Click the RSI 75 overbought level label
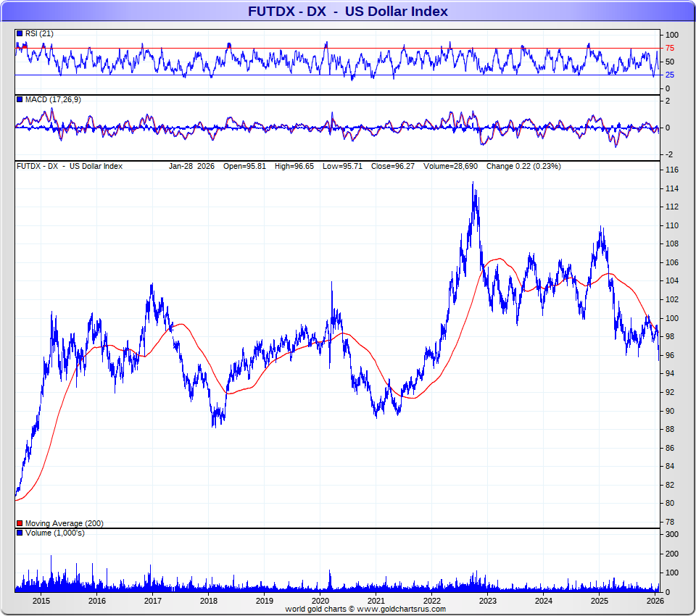The height and width of the screenshot is (616, 696). pyautogui.click(x=671, y=49)
